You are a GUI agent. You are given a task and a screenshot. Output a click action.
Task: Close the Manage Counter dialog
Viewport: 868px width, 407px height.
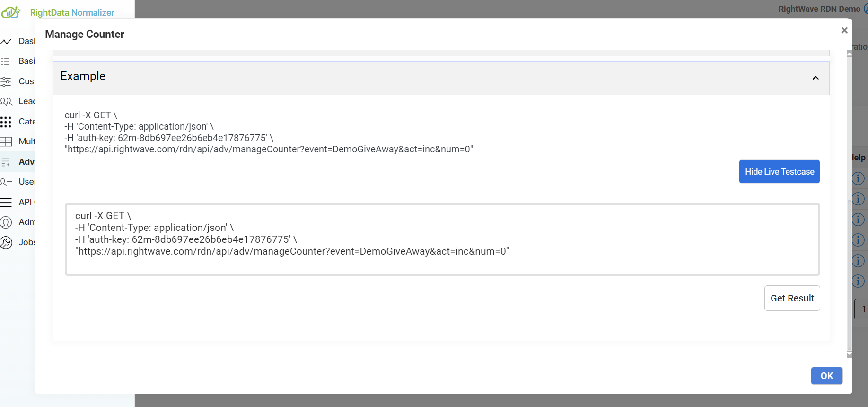(844, 30)
